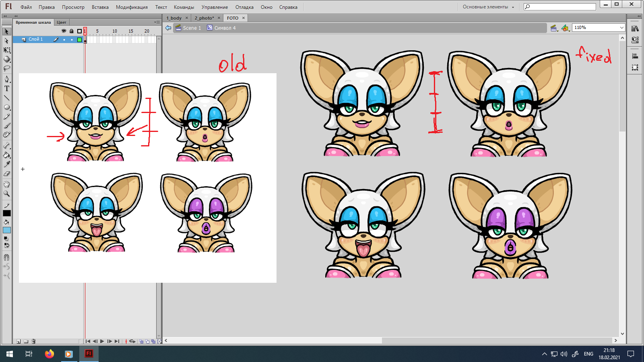The width and height of the screenshot is (644, 362).
Task: Toggle Onion Skin in the timeline
Action: (x=141, y=341)
